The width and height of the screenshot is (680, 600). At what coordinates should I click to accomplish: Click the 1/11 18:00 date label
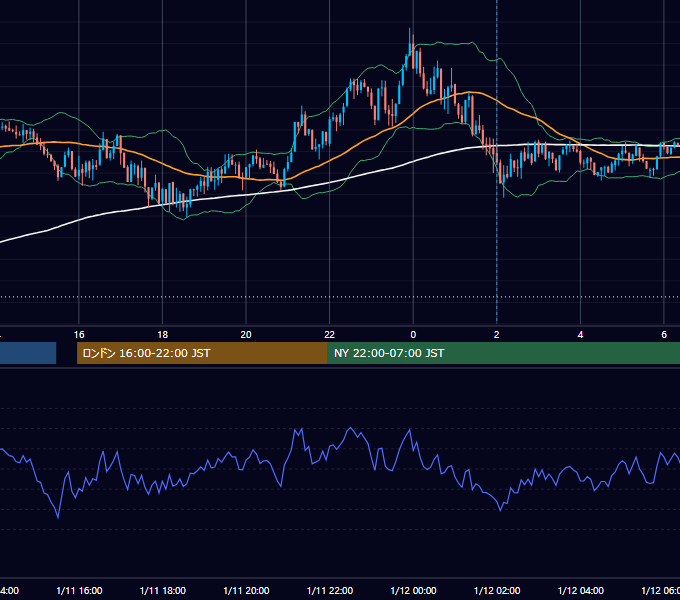(163, 590)
